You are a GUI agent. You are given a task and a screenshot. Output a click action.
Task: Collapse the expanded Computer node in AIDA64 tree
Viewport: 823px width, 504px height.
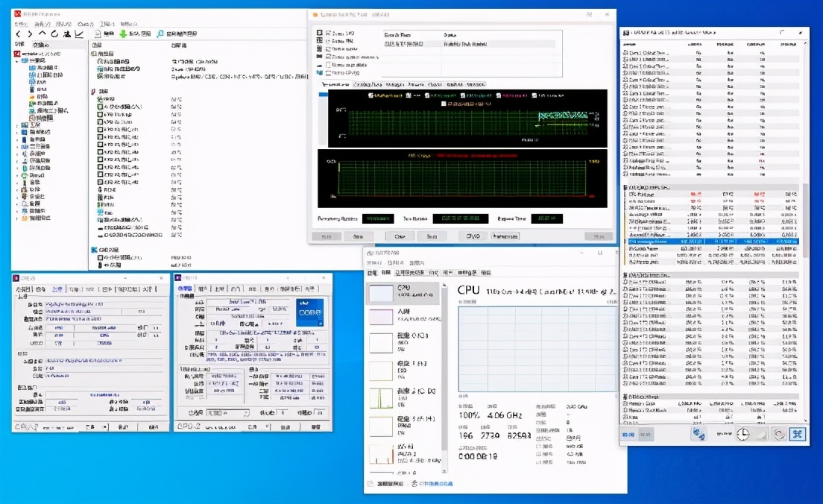point(18,60)
